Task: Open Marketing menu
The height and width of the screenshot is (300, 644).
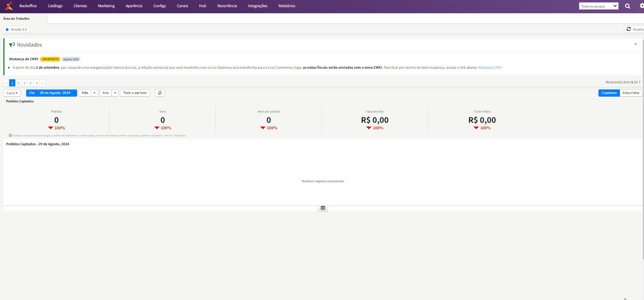Action: [x=106, y=6]
